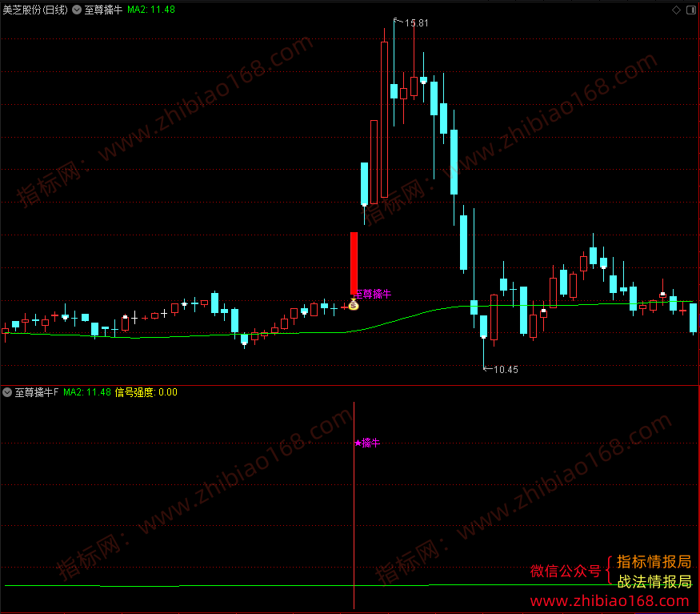This screenshot has height=614, width=700.
Task: Click the 指标情报局 orange text
Action: pyautogui.click(x=654, y=562)
